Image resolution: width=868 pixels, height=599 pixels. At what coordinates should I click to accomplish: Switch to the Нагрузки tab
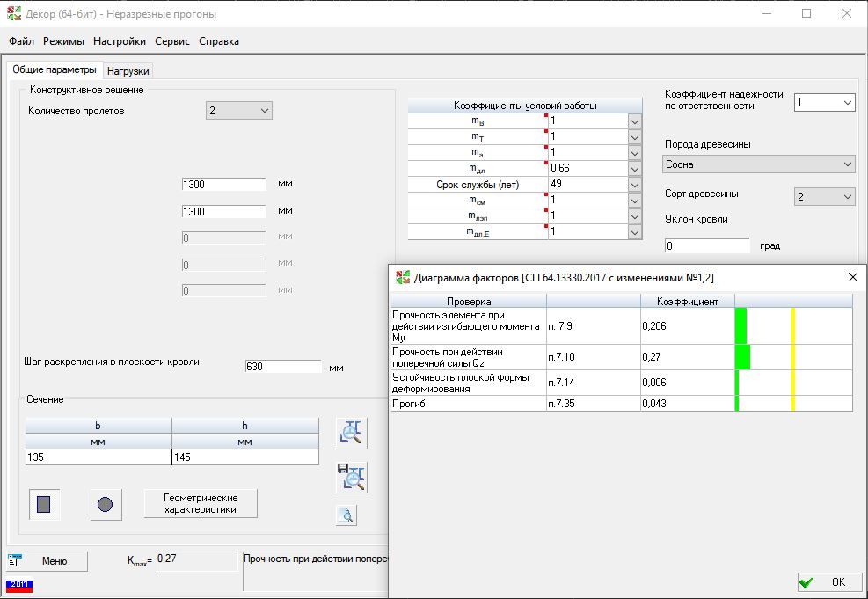[128, 71]
